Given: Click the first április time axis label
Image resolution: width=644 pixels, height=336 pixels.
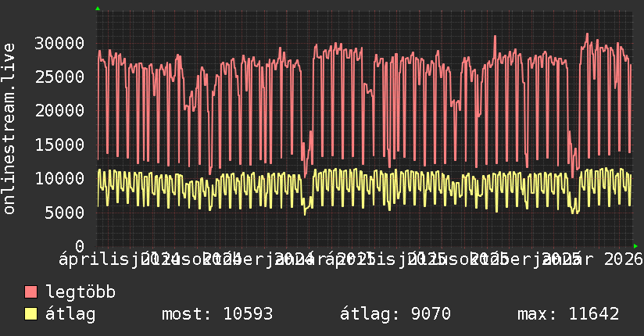Looking at the screenshot, I should click(x=88, y=258).
